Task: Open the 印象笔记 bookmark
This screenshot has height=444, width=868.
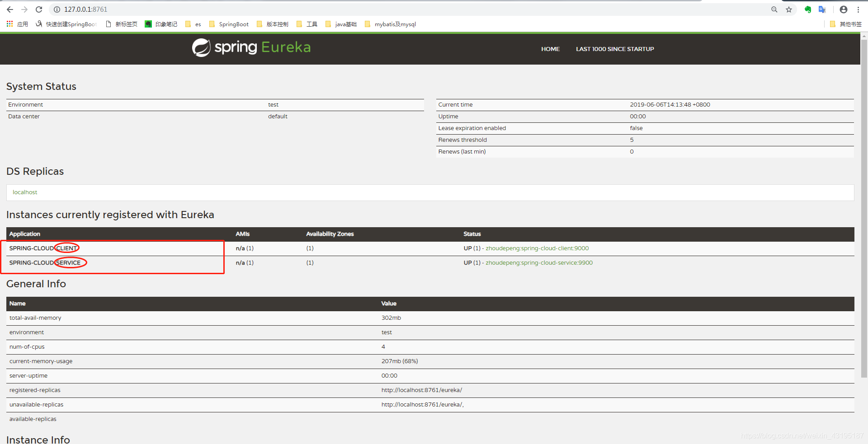Action: click(161, 24)
